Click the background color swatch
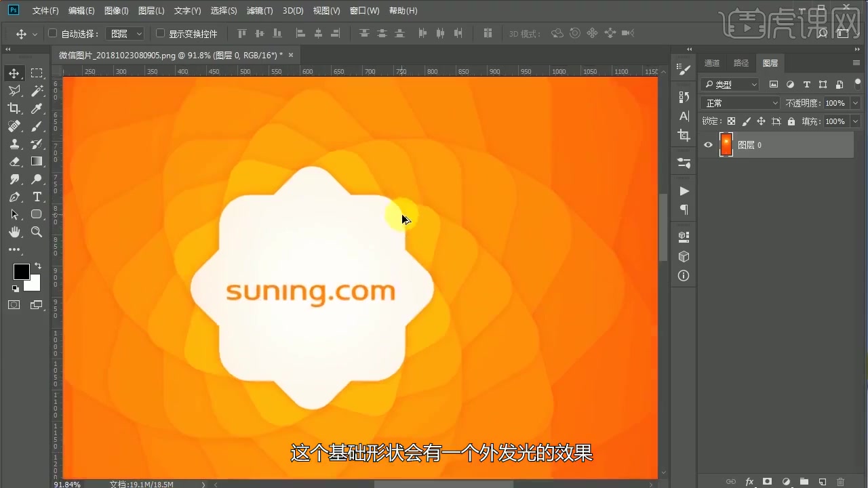868x488 pixels. pyautogui.click(x=34, y=285)
